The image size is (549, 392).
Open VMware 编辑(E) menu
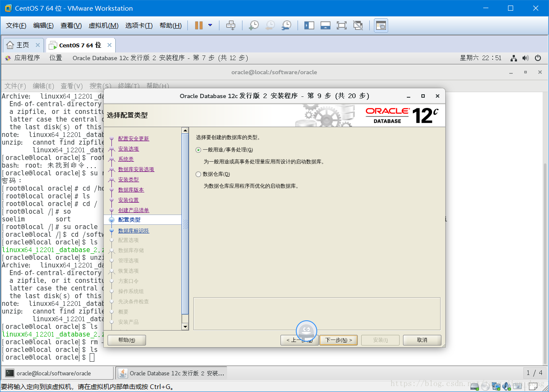click(44, 26)
